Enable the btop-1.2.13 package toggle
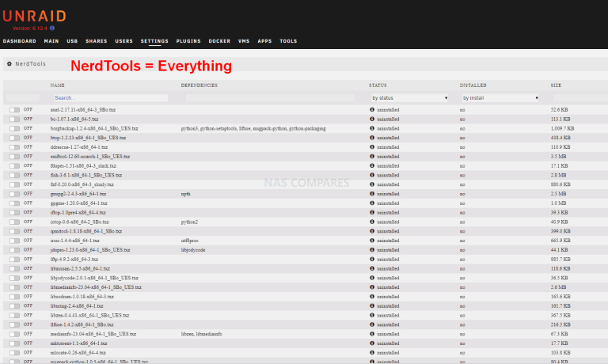 14,138
